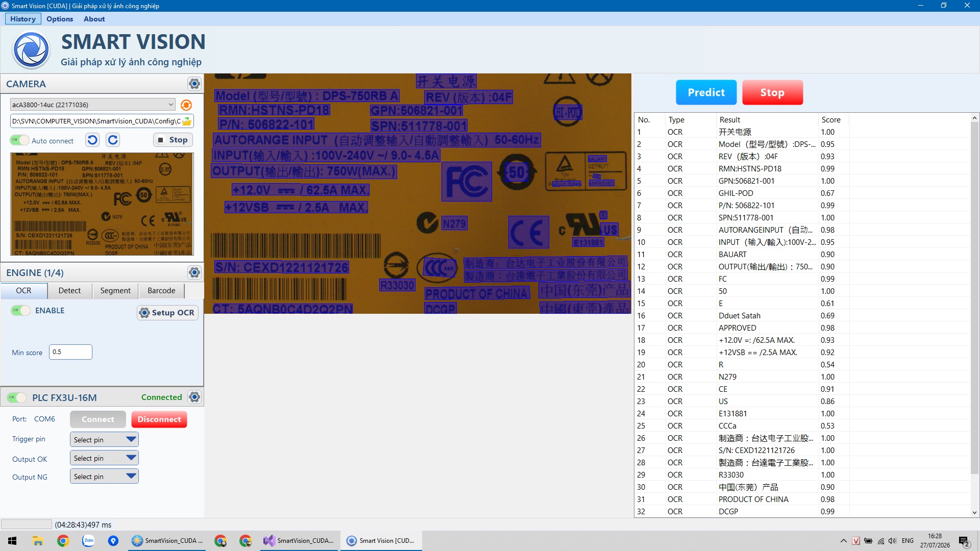The height and width of the screenshot is (551, 980).
Task: Click the Score column header
Action: pyautogui.click(x=834, y=119)
